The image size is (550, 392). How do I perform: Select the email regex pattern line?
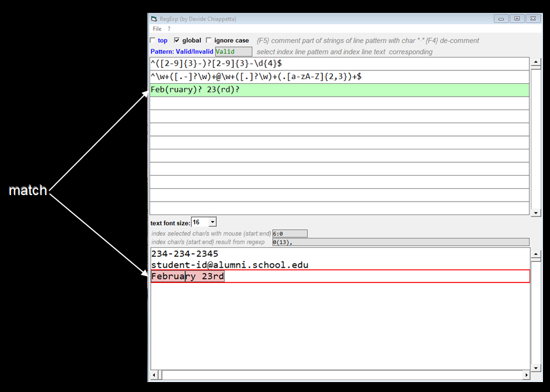(339, 77)
